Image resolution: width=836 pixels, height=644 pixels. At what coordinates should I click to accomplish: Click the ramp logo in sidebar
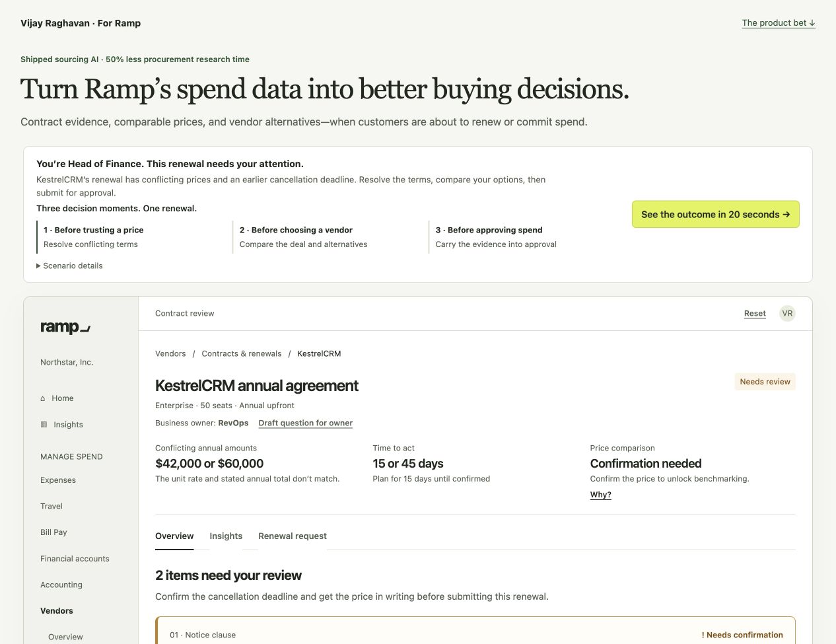click(x=65, y=327)
